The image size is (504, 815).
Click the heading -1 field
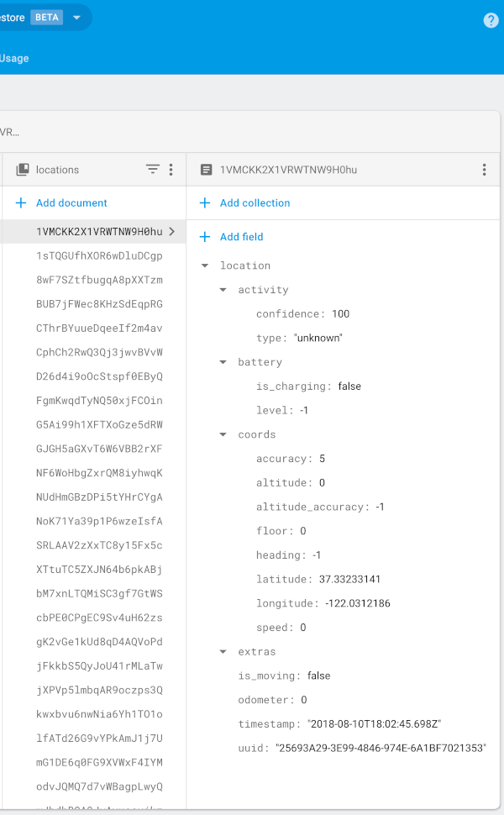tap(288, 555)
